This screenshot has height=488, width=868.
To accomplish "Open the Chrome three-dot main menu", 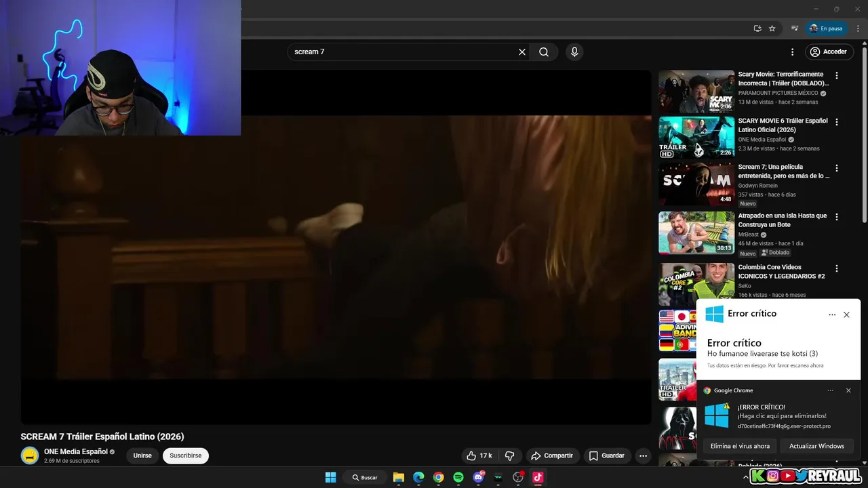I will 858,28.
